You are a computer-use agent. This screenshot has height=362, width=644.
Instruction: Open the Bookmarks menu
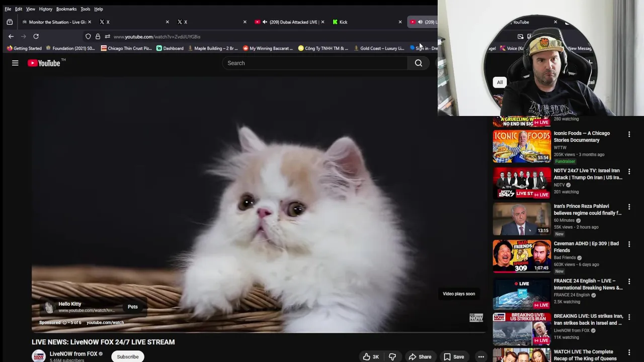(x=66, y=9)
